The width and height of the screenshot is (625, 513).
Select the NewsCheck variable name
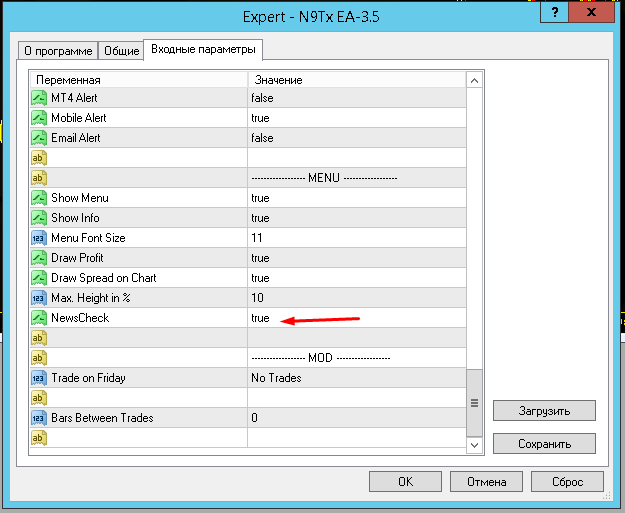point(80,318)
